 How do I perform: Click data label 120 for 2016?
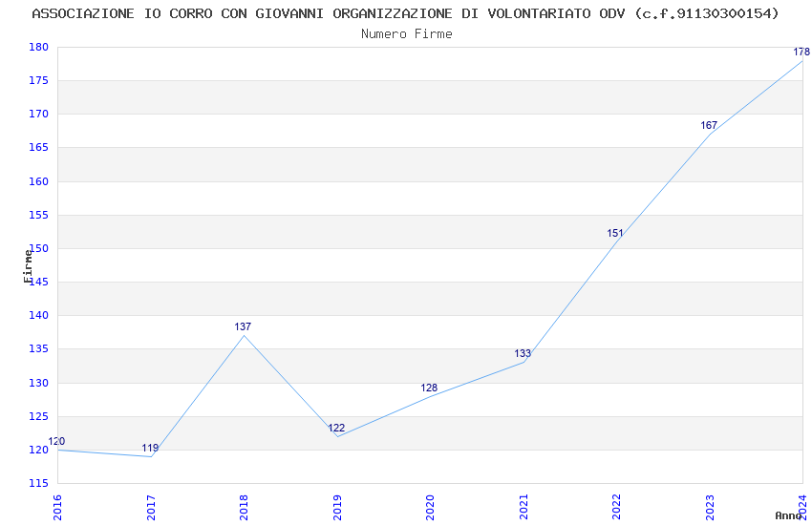point(56,441)
